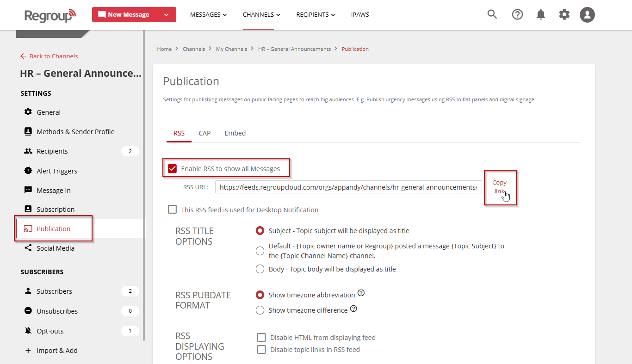Click the Regroup logo
632x364 pixels.
[50, 15]
